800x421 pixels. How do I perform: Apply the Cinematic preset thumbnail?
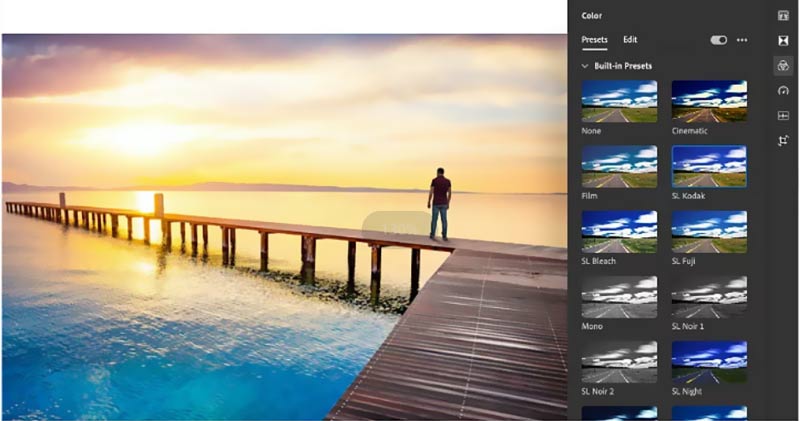coord(709,101)
